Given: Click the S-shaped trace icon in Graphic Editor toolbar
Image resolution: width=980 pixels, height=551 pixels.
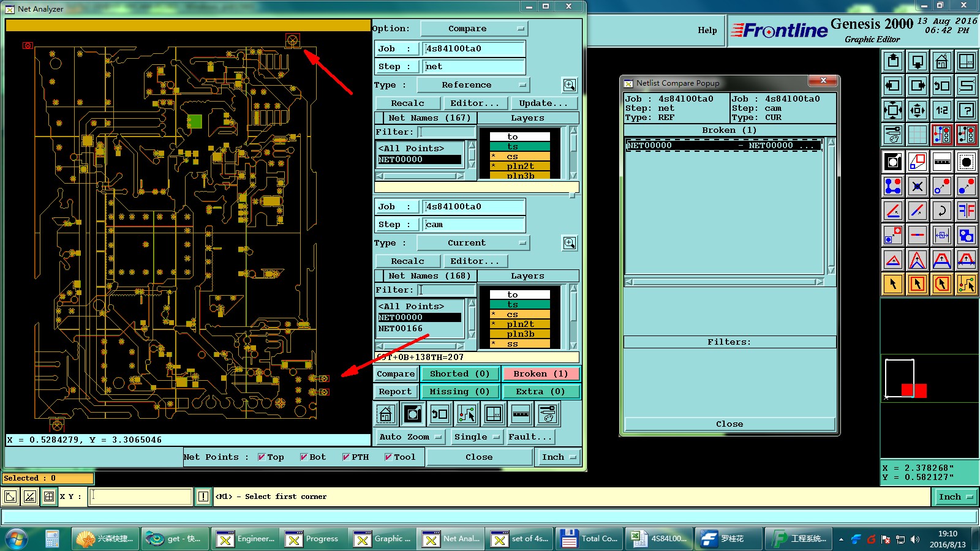Looking at the screenshot, I should click(967, 86).
